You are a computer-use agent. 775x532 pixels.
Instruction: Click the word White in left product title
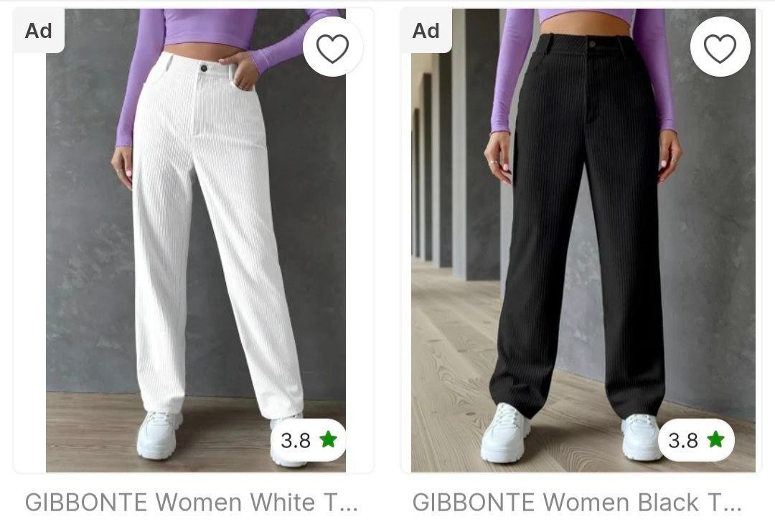(282, 503)
